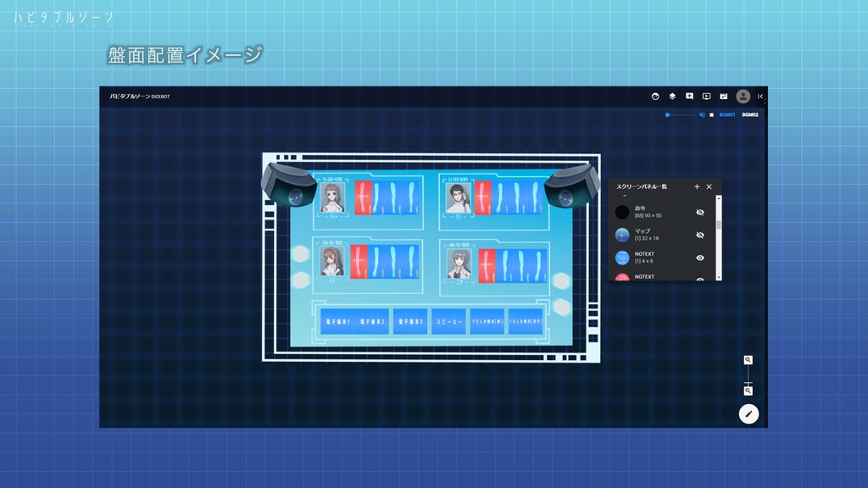The image size is (868, 488).
Task: Click the ハビタブルゾーン DICEBOT room title
Action: point(140,97)
